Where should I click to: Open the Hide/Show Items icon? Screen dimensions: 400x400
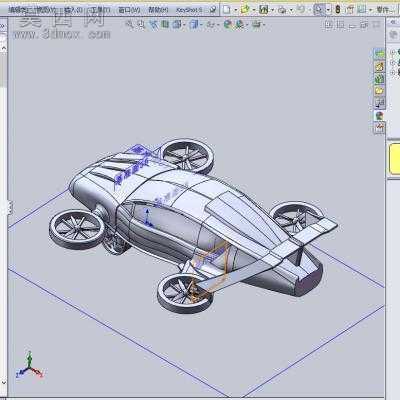click(210, 24)
